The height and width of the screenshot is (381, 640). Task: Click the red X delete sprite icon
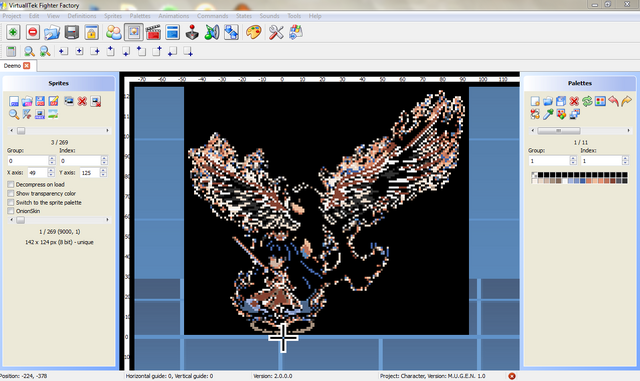(x=82, y=101)
